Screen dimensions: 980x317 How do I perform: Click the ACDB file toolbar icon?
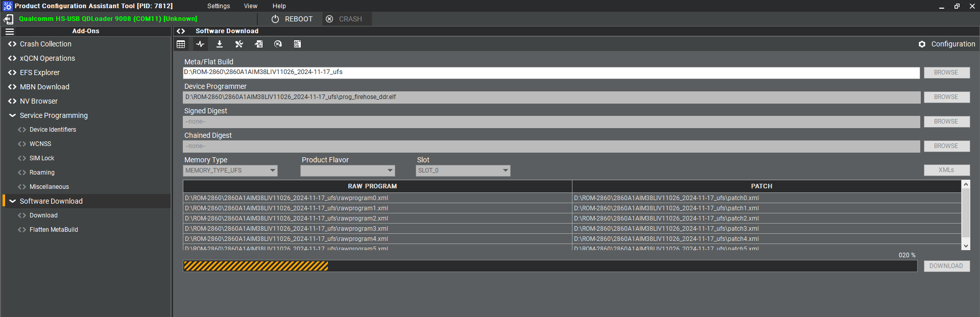pos(297,44)
